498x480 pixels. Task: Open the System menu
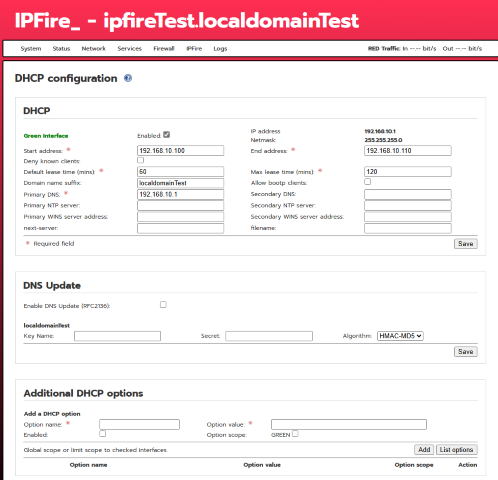tap(31, 49)
